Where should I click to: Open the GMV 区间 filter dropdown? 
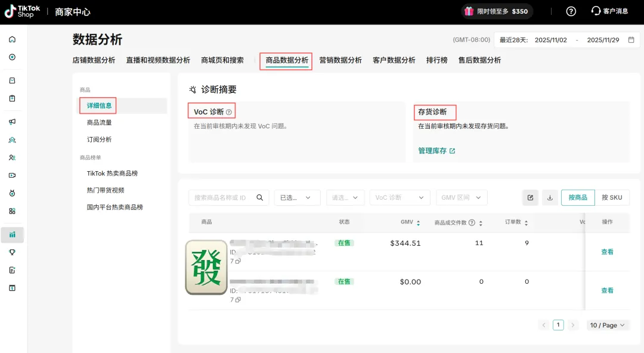point(462,197)
